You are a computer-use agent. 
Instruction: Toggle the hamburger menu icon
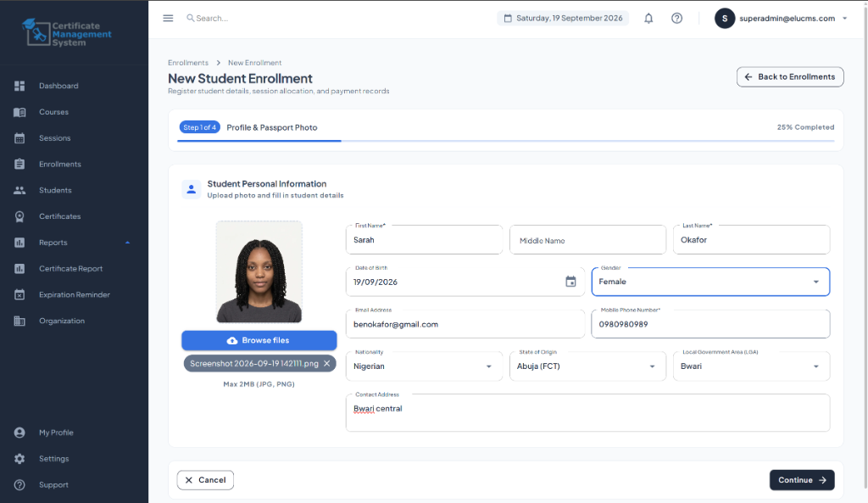click(168, 19)
